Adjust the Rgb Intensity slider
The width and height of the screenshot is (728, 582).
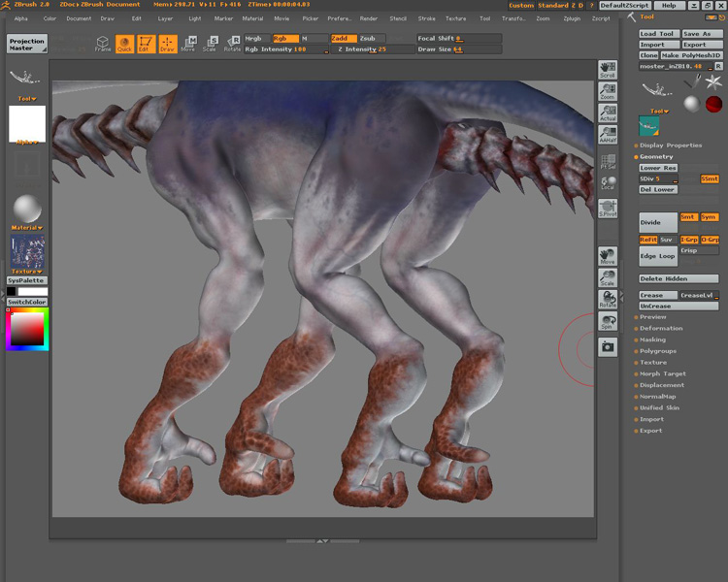point(286,49)
